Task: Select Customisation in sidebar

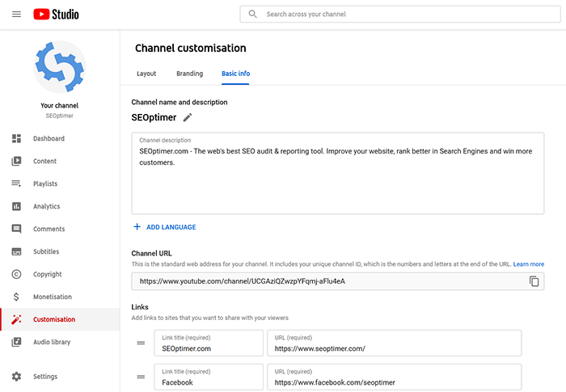Action: pyautogui.click(x=60, y=319)
